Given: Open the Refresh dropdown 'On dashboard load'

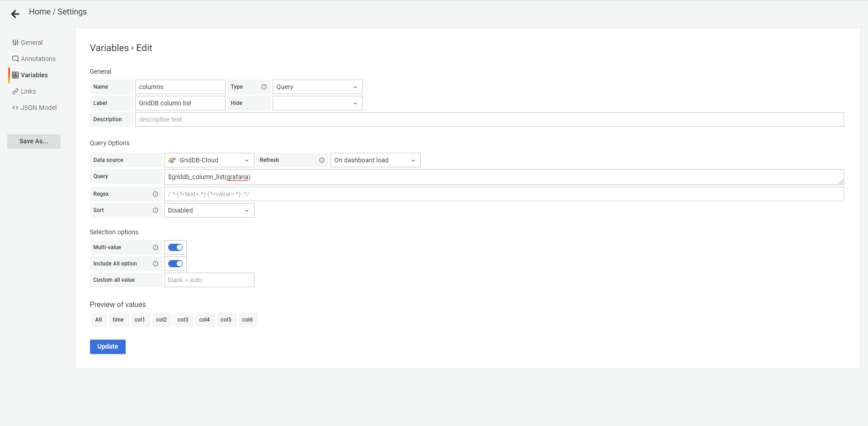Looking at the screenshot, I should 375,160.
